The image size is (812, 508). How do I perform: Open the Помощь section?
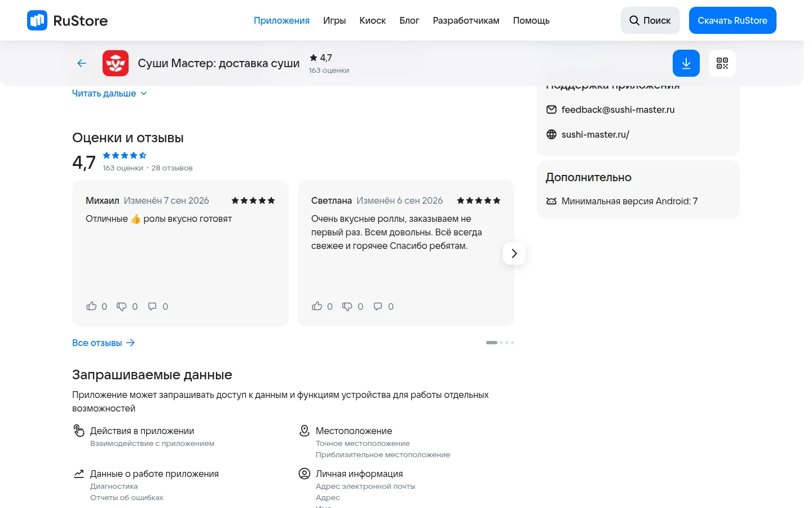[531, 20]
